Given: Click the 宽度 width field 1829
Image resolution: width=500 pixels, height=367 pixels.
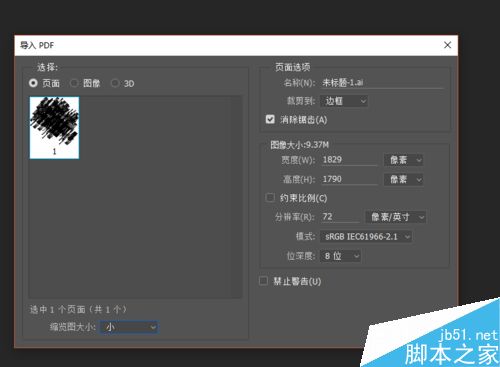Looking at the screenshot, I should (x=349, y=160).
